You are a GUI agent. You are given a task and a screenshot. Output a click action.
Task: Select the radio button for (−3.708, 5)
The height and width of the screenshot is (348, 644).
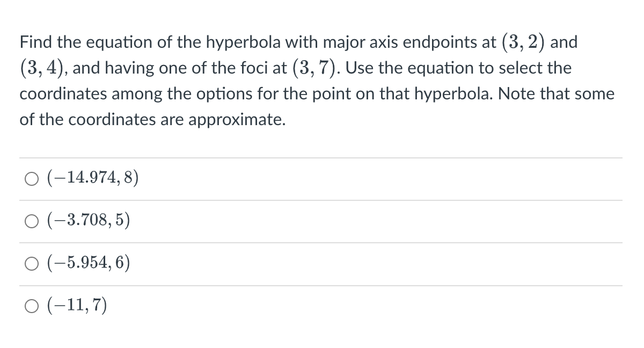point(31,221)
